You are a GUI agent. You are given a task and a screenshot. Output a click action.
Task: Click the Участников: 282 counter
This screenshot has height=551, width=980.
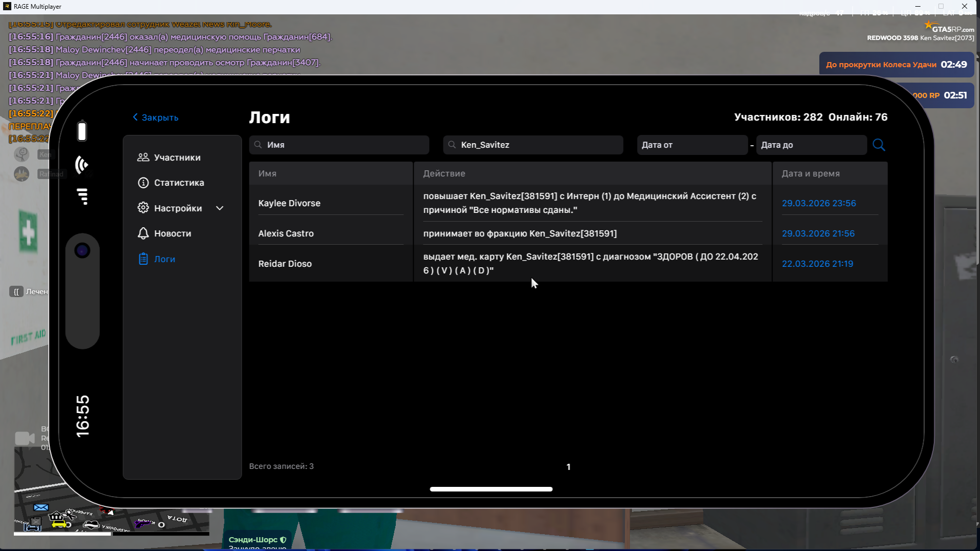coord(778,117)
